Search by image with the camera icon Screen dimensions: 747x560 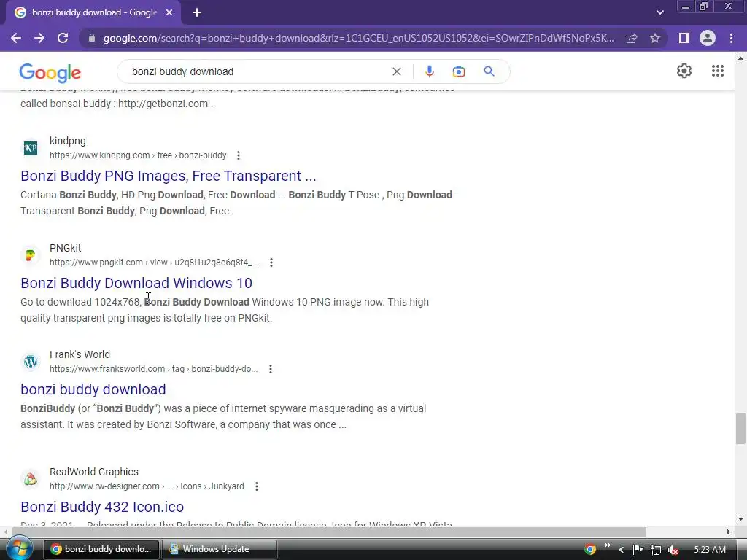point(458,71)
